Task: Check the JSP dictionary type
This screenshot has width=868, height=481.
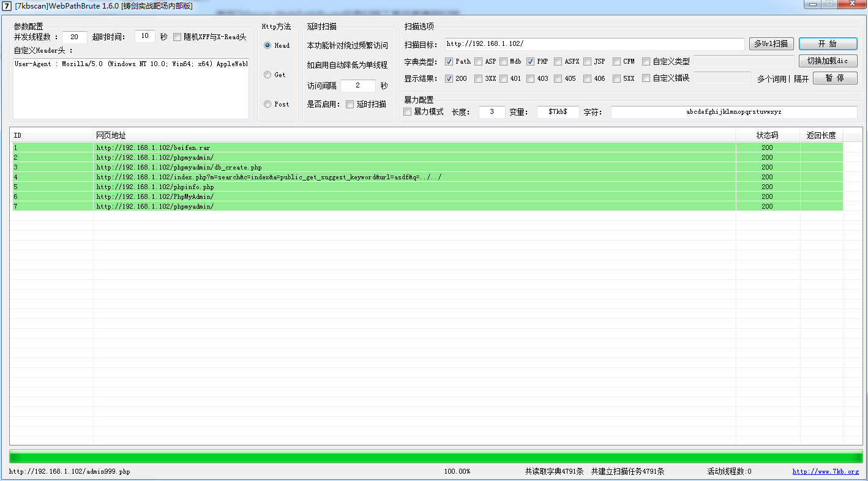Action: pos(588,61)
